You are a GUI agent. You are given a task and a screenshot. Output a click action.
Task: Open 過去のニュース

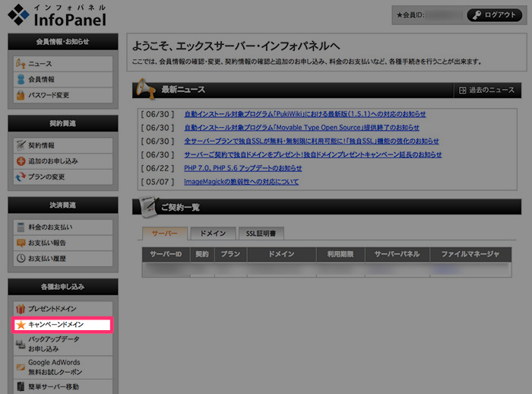[487, 90]
